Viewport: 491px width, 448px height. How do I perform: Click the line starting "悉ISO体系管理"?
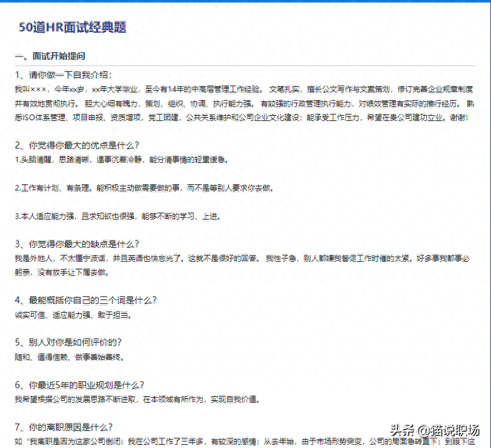tap(241, 118)
